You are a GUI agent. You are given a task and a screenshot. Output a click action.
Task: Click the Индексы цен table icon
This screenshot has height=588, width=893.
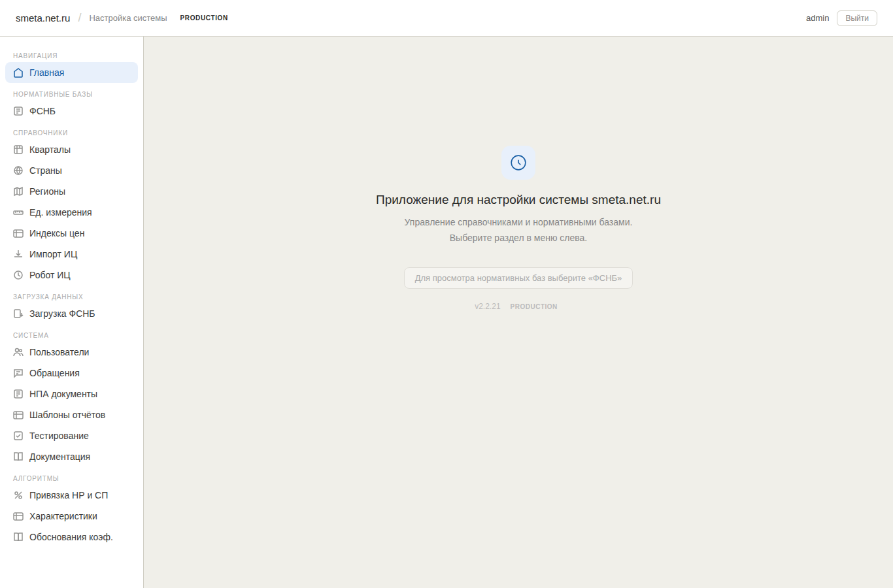point(18,233)
